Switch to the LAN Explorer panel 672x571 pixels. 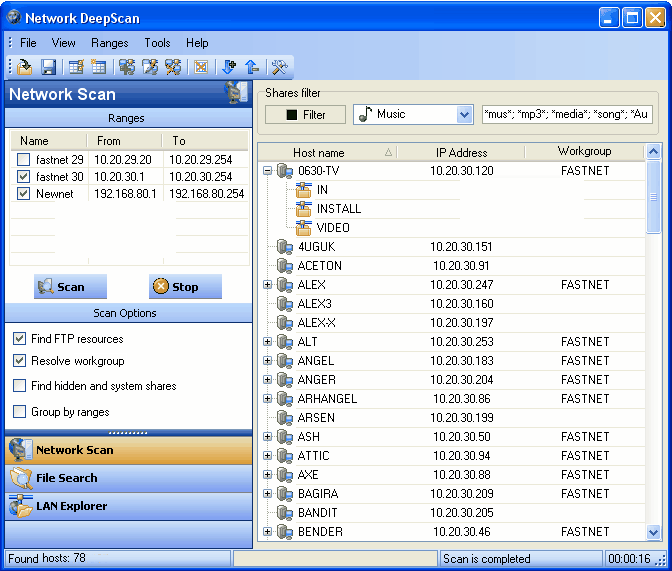128,506
